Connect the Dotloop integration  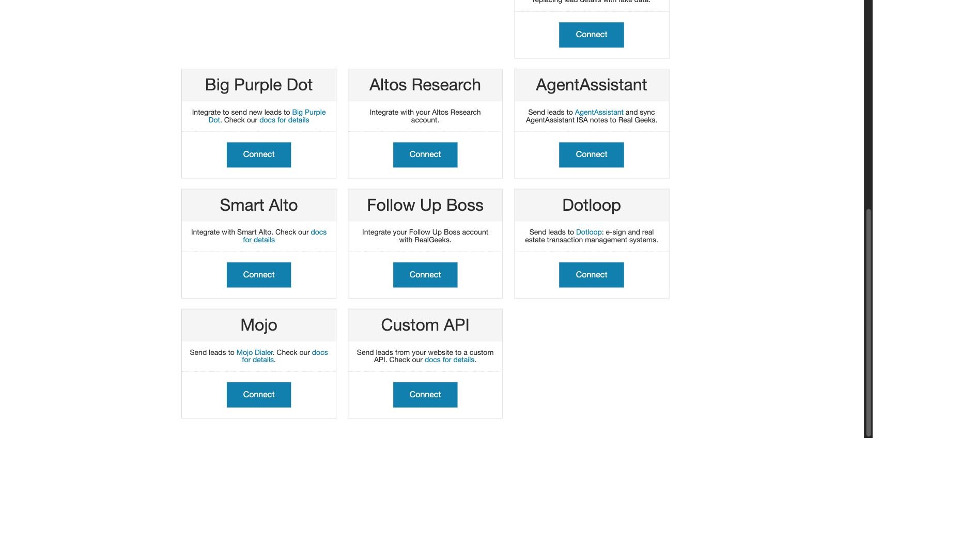(x=591, y=275)
